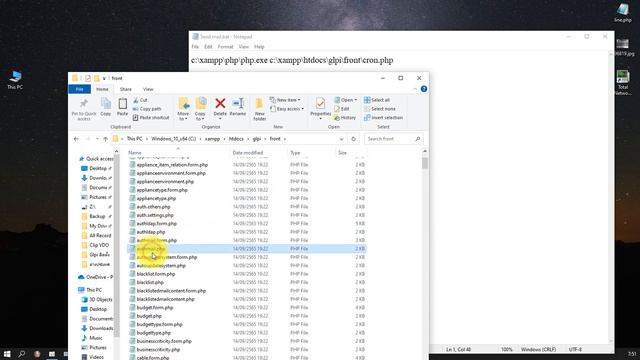This screenshot has height=360, width=640.
Task: Create a New folder
Action: click(260, 109)
